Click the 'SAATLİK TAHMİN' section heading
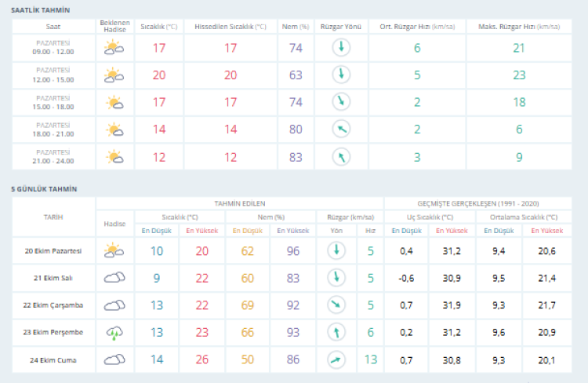Viewport: 588px width, 383px height. coord(40,9)
